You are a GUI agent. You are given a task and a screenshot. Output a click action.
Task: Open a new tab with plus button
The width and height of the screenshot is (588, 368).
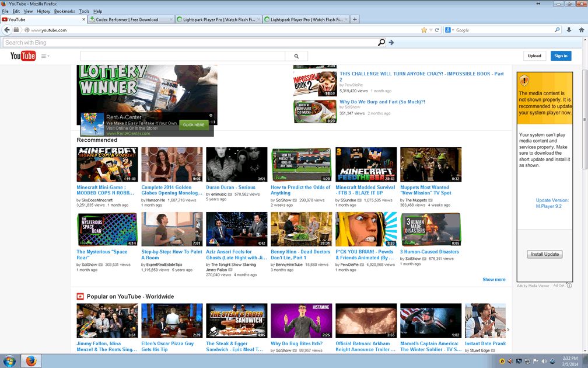(x=355, y=19)
